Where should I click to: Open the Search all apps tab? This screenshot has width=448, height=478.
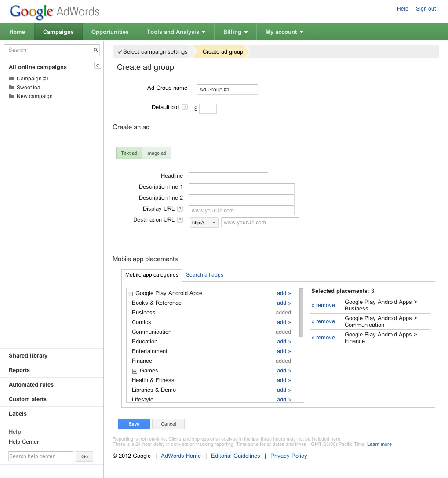pos(204,274)
